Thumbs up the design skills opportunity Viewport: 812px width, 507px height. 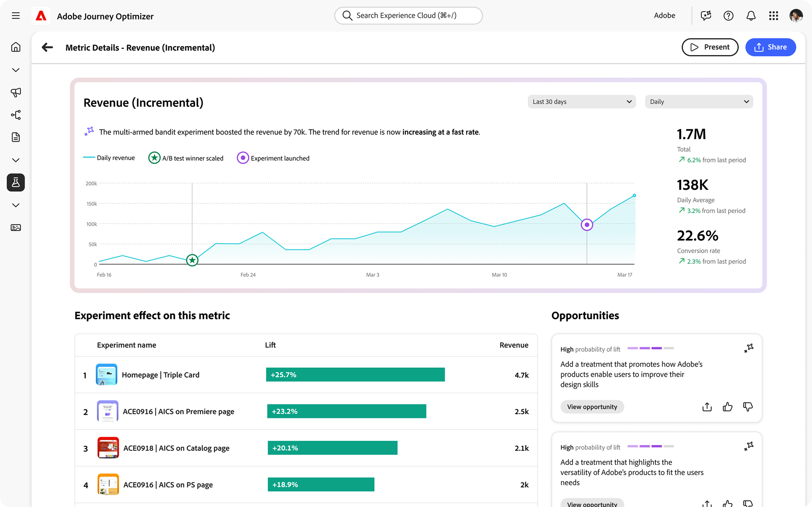[x=727, y=407]
